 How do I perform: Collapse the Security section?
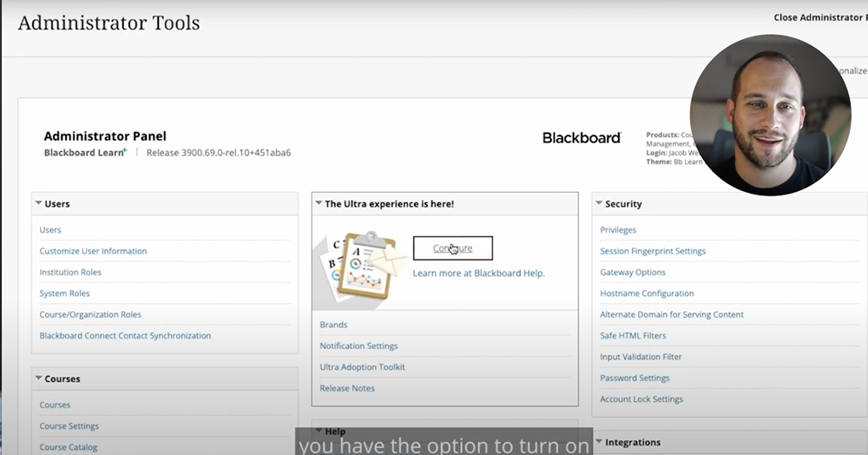(x=600, y=204)
